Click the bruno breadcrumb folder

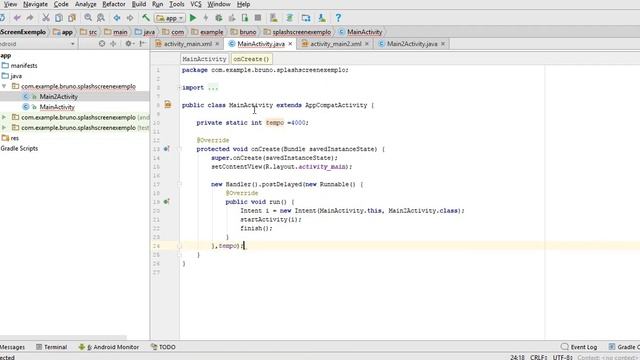[x=243, y=32]
